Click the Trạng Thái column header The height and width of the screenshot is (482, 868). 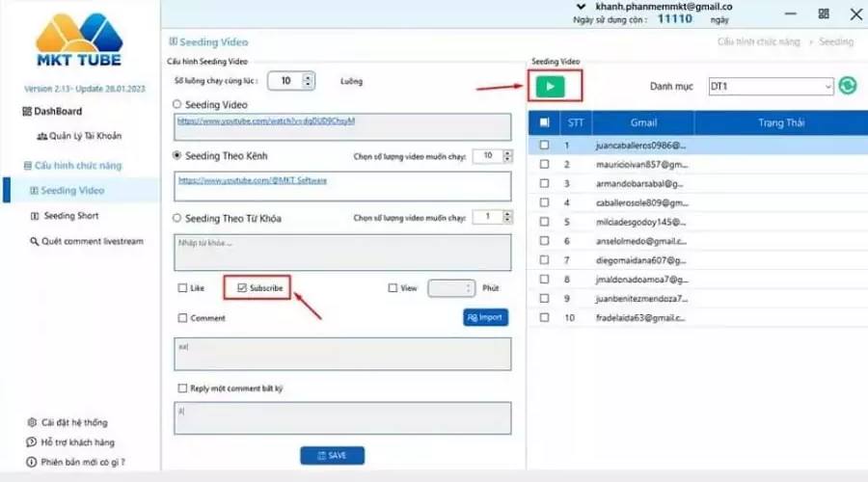click(x=781, y=122)
